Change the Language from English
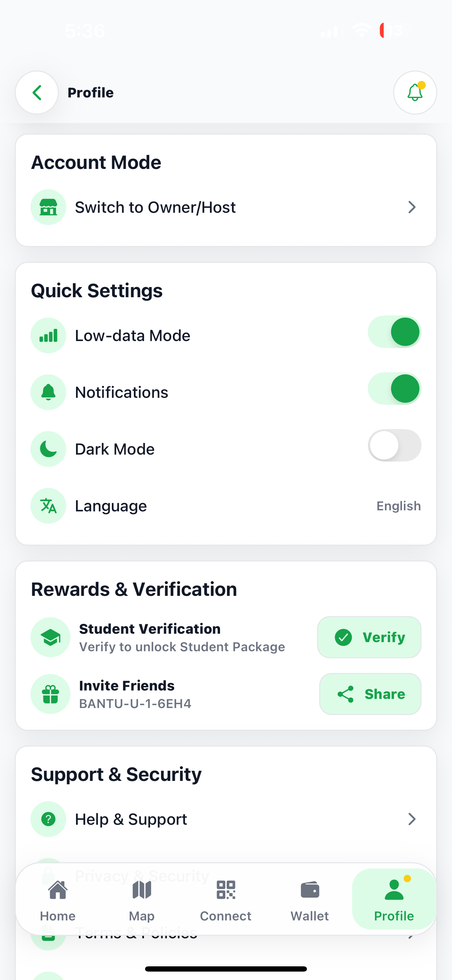The width and height of the screenshot is (452, 980). [398, 506]
